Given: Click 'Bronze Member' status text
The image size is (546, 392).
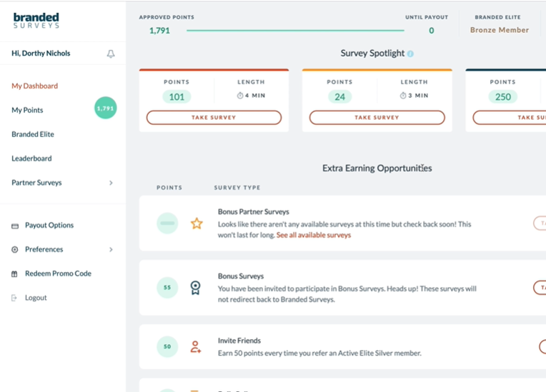Looking at the screenshot, I should (x=500, y=30).
